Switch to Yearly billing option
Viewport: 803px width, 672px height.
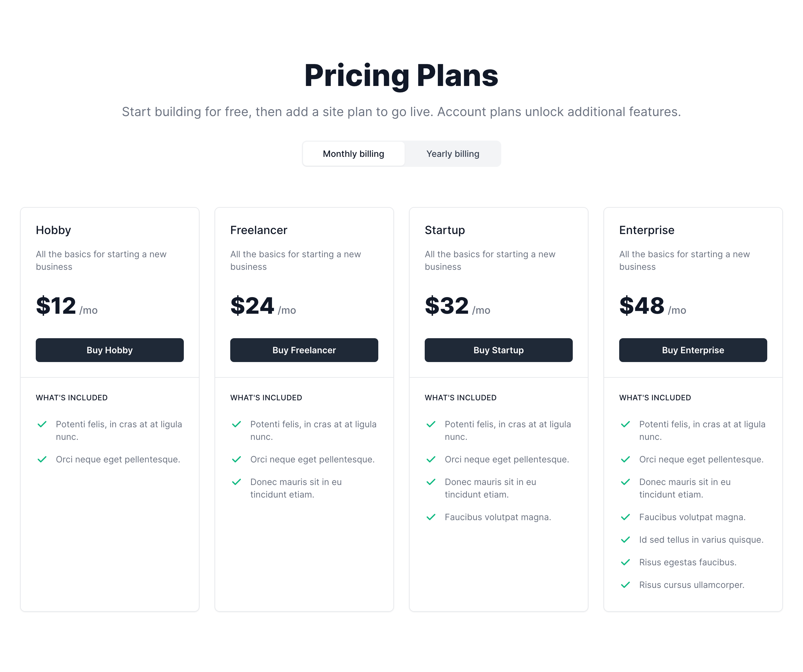coord(452,154)
